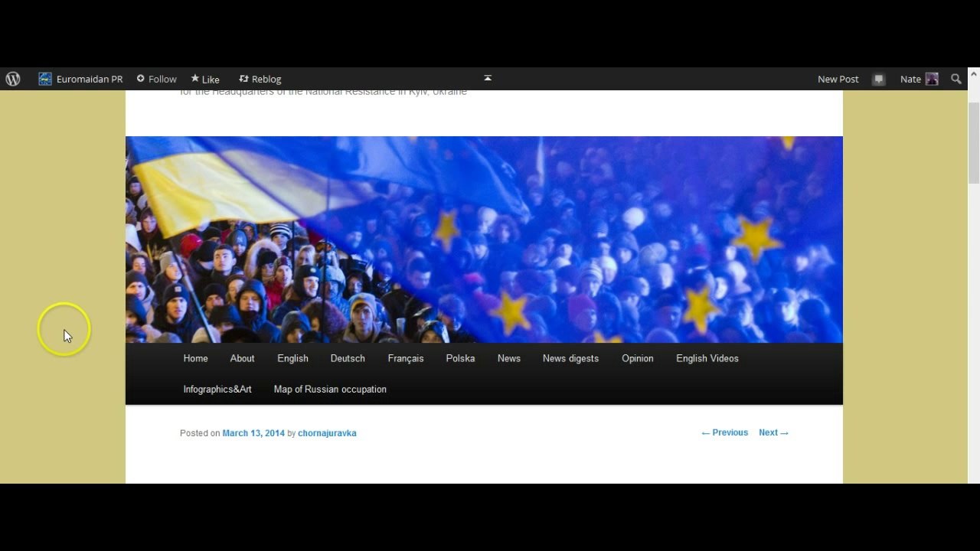Click the Euromaidan PR site name

tap(90, 79)
